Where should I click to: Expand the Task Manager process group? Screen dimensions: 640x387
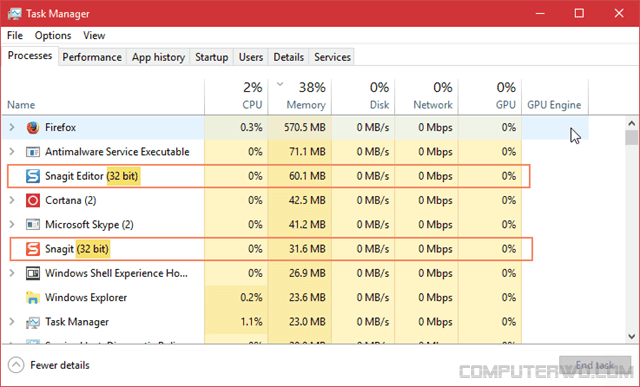pos(12,322)
